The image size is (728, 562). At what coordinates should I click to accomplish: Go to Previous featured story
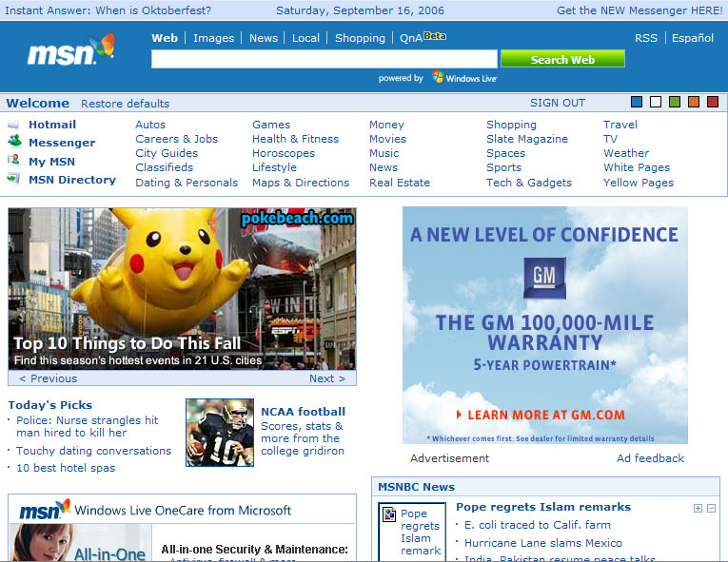pos(49,378)
